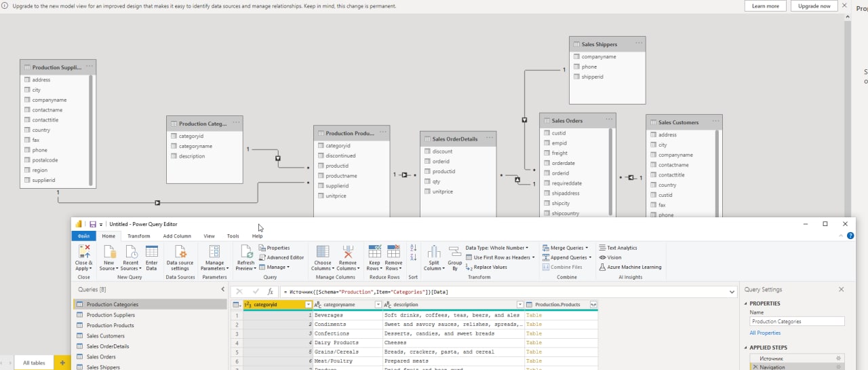Open the Advanced Editor
Viewport: 868px width, 370px height.
281,257
